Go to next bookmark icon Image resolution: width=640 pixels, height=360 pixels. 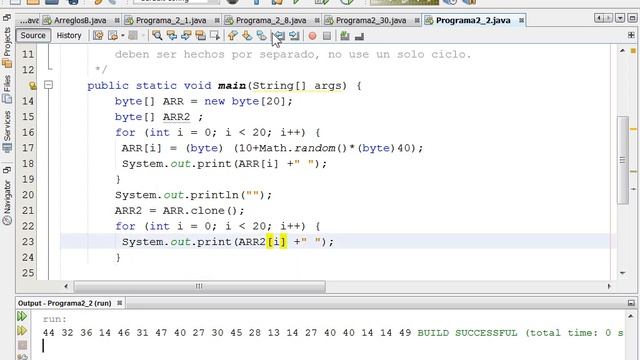[247, 36]
